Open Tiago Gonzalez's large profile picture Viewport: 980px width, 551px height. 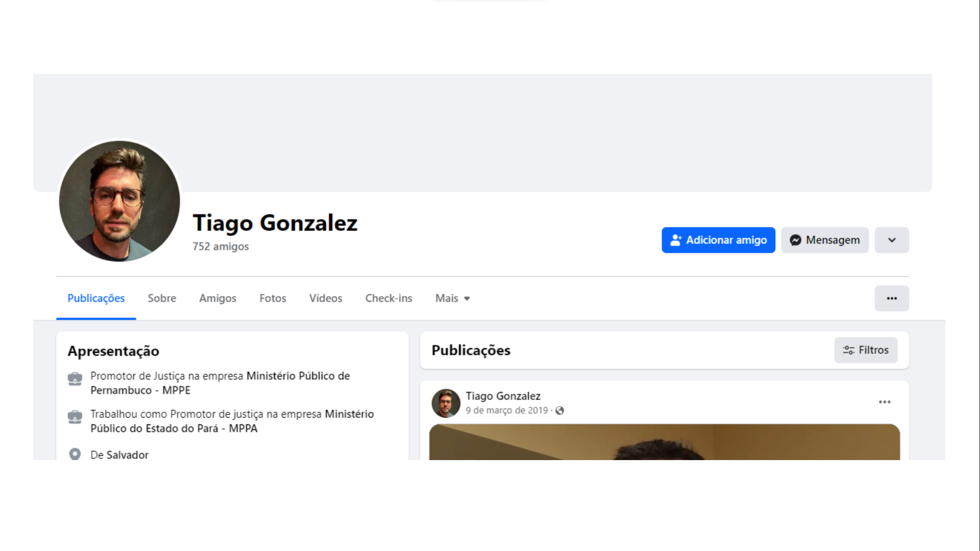point(119,201)
